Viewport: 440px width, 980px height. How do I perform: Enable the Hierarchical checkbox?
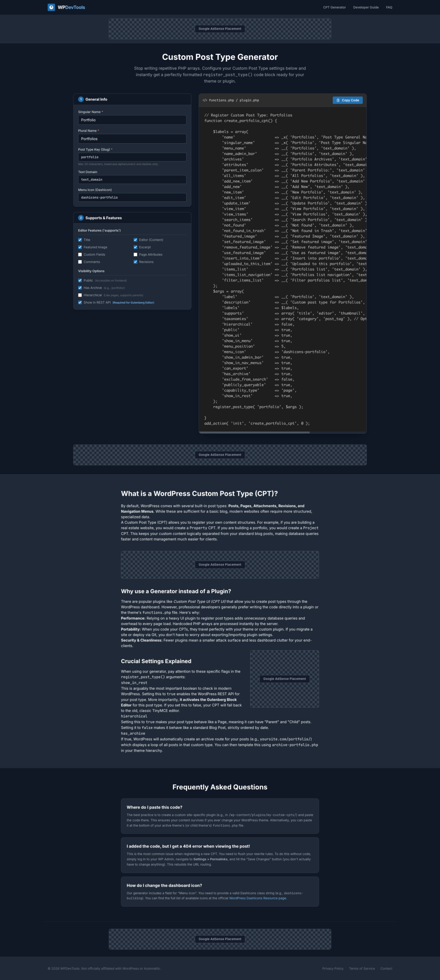(x=80, y=295)
